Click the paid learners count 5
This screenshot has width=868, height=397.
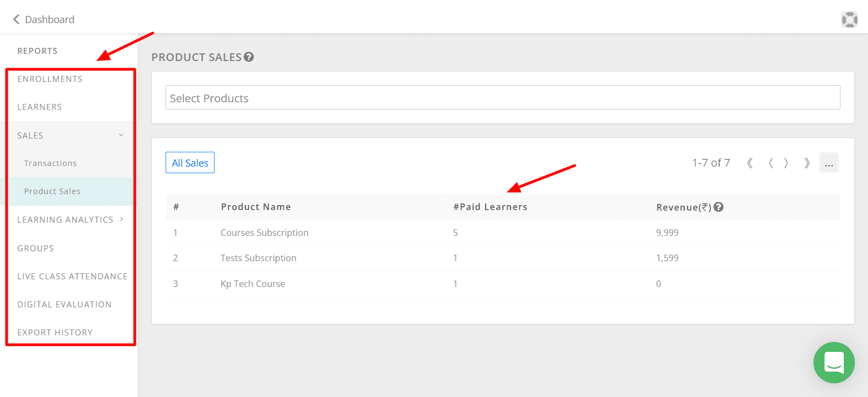[x=455, y=233]
